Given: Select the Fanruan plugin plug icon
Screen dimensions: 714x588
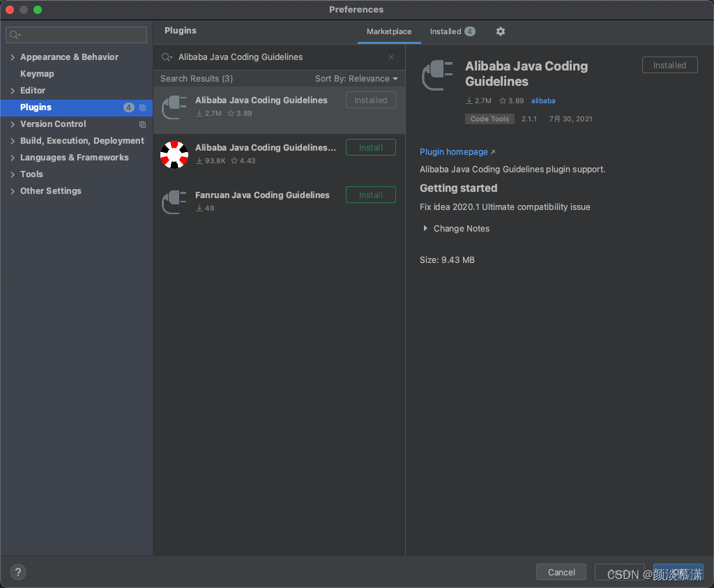Looking at the screenshot, I should tap(174, 202).
